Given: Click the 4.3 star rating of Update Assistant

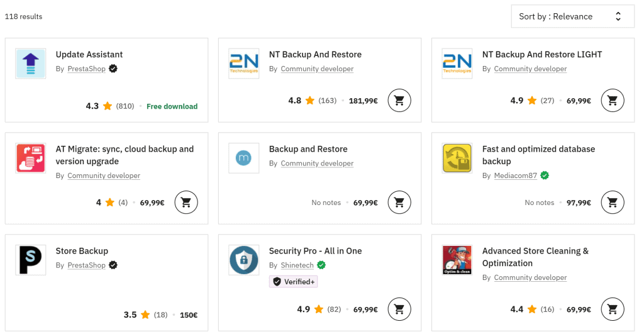Looking at the screenshot, I should 99,106.
